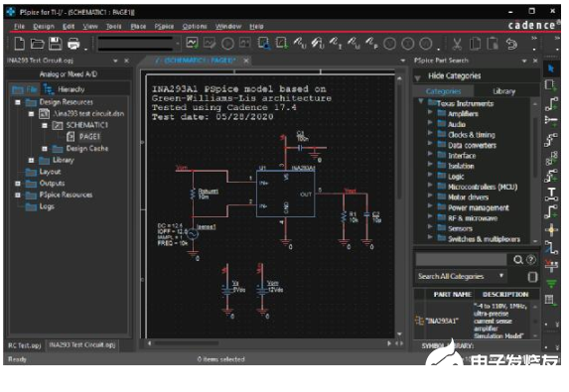Expand the Power management category

pyautogui.click(x=430, y=206)
